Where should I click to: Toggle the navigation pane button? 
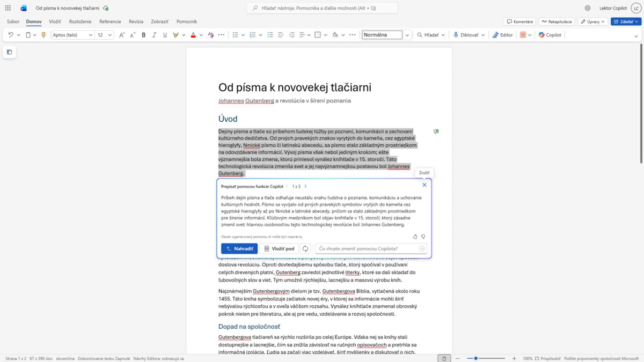tap(9, 52)
